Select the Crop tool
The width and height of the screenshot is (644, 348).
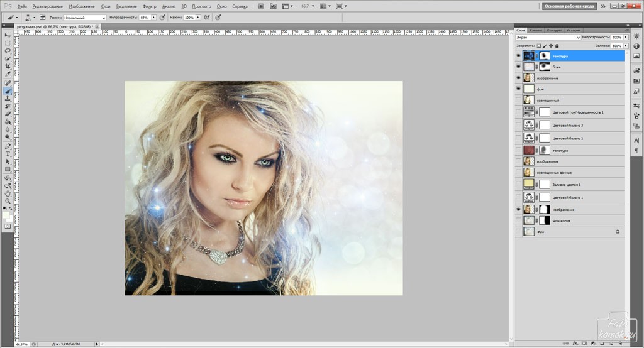(x=8, y=67)
